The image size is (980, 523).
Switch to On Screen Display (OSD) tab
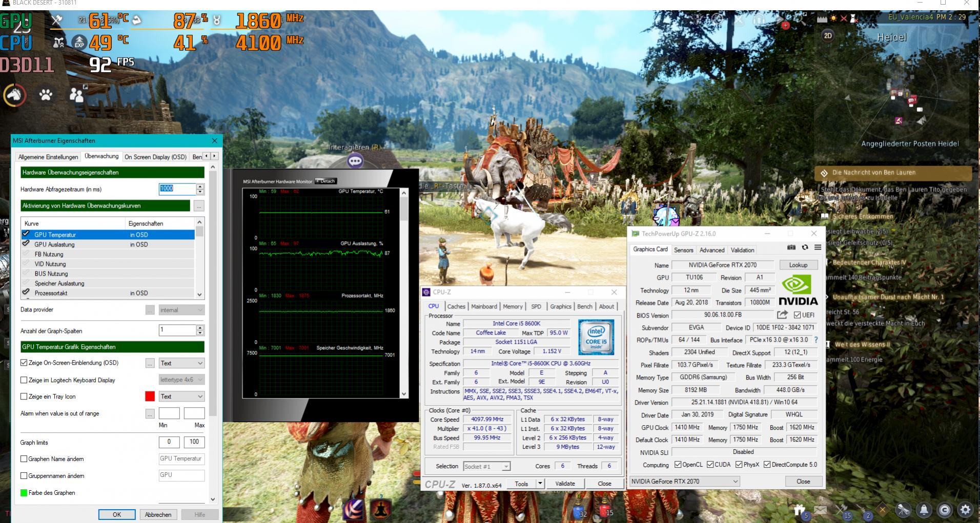point(155,157)
